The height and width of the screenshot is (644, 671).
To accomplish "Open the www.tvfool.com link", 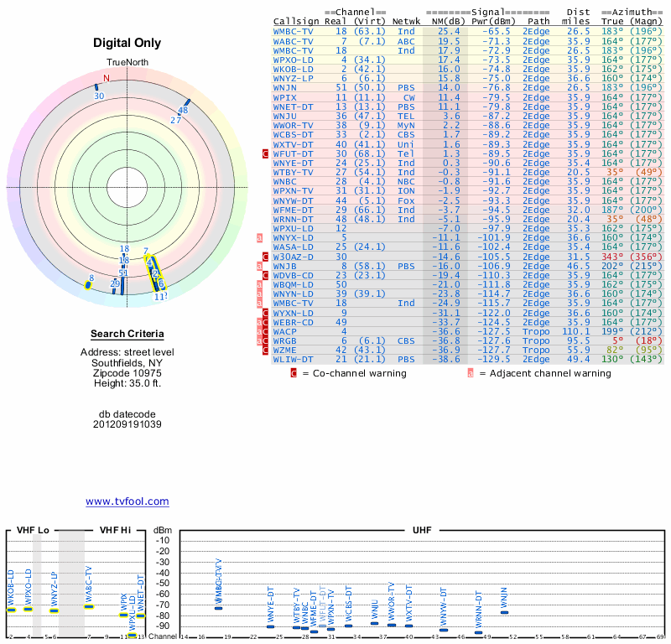I will 127,501.
